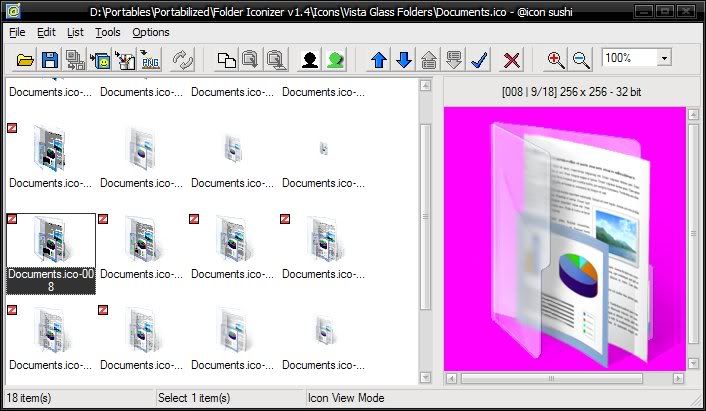The height and width of the screenshot is (411, 706).
Task: Click the preview pane's horizontal scrollbar
Action: (x=565, y=379)
